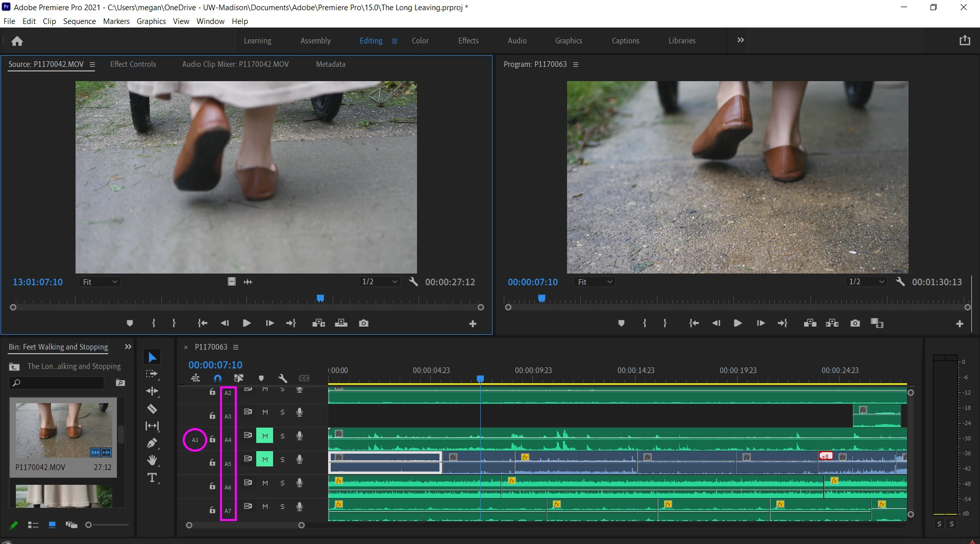Select the Hand tool
Image resolution: width=980 pixels, height=544 pixels.
click(x=152, y=460)
